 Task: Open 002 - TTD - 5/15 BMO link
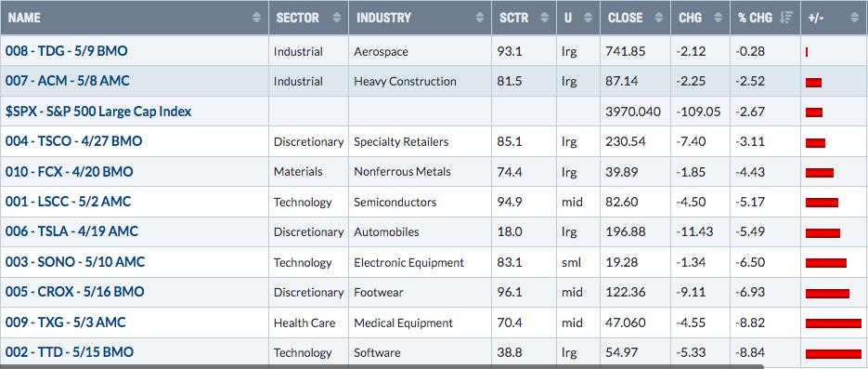[70, 352]
